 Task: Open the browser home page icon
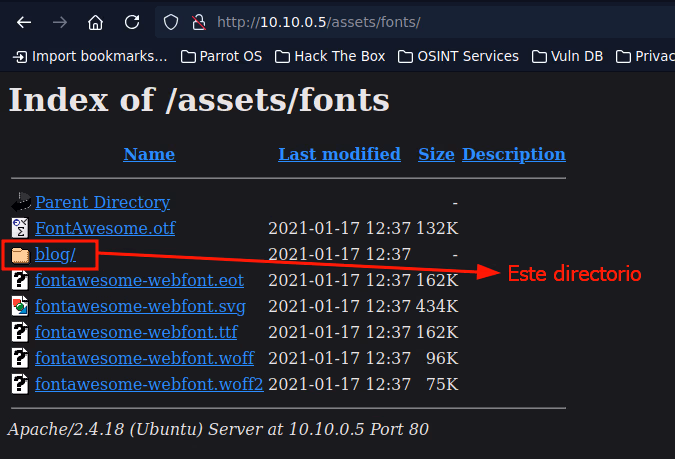[x=96, y=22]
